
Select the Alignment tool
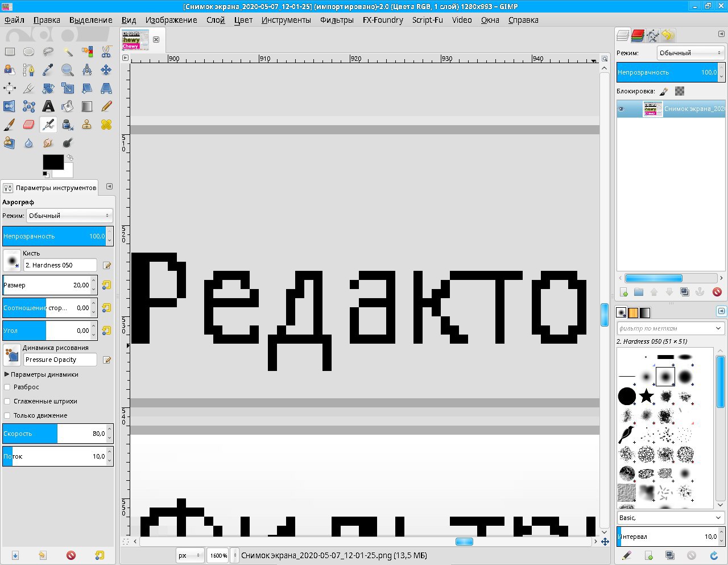click(x=10, y=88)
